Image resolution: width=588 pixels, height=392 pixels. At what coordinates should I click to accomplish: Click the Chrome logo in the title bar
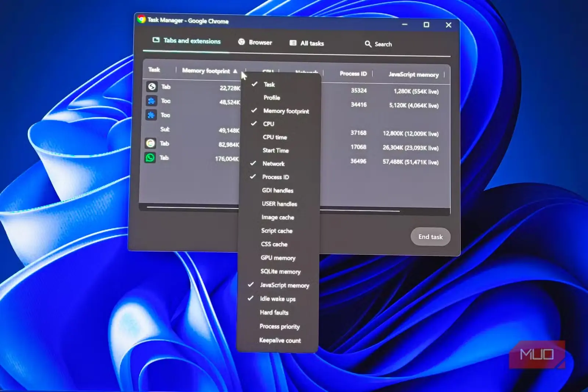click(x=141, y=19)
